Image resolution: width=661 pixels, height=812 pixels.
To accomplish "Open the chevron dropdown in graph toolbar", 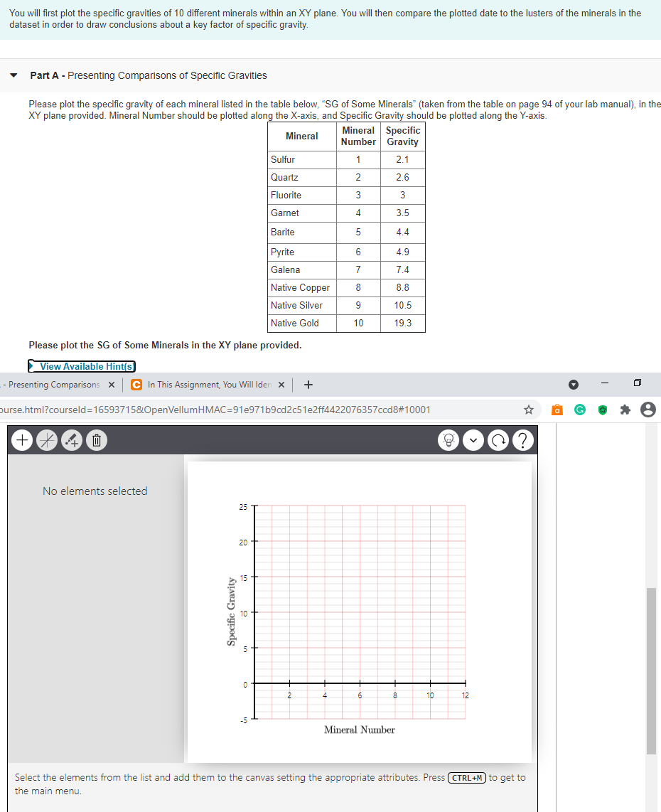I will (x=473, y=440).
